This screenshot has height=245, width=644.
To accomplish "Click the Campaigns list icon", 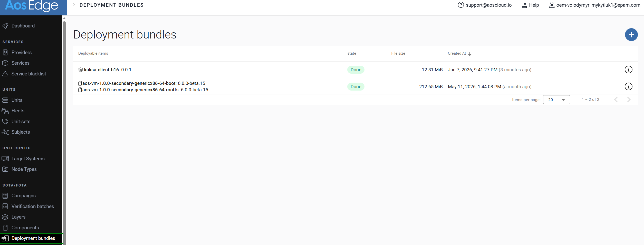I will tap(5, 196).
